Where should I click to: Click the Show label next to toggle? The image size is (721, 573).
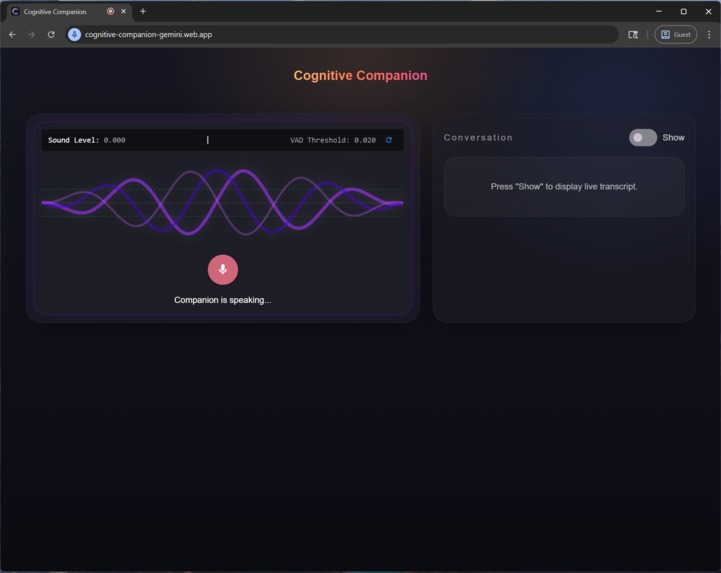click(x=673, y=138)
